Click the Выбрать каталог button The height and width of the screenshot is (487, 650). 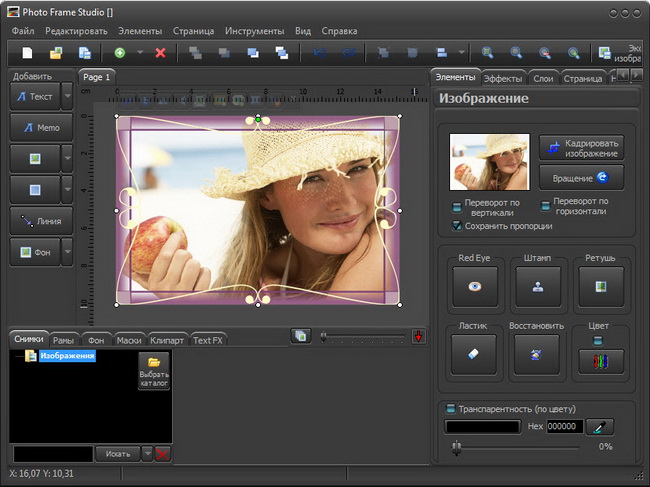point(154,372)
